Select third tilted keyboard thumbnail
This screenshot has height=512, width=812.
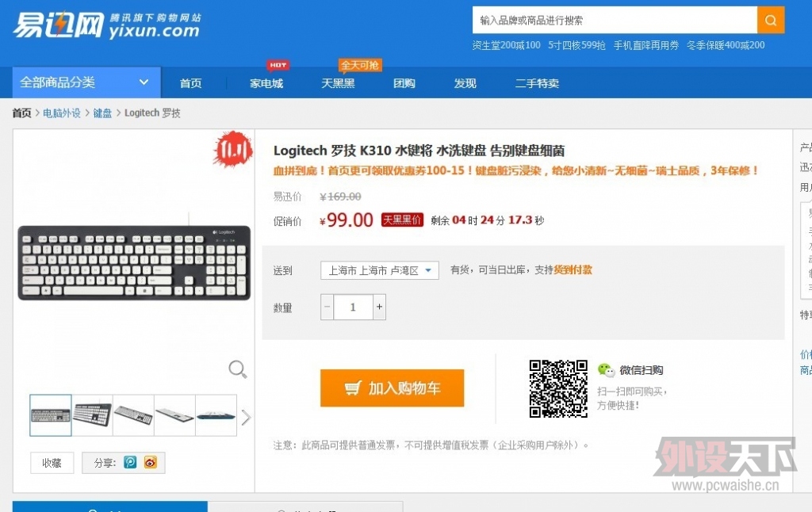[x=133, y=415]
